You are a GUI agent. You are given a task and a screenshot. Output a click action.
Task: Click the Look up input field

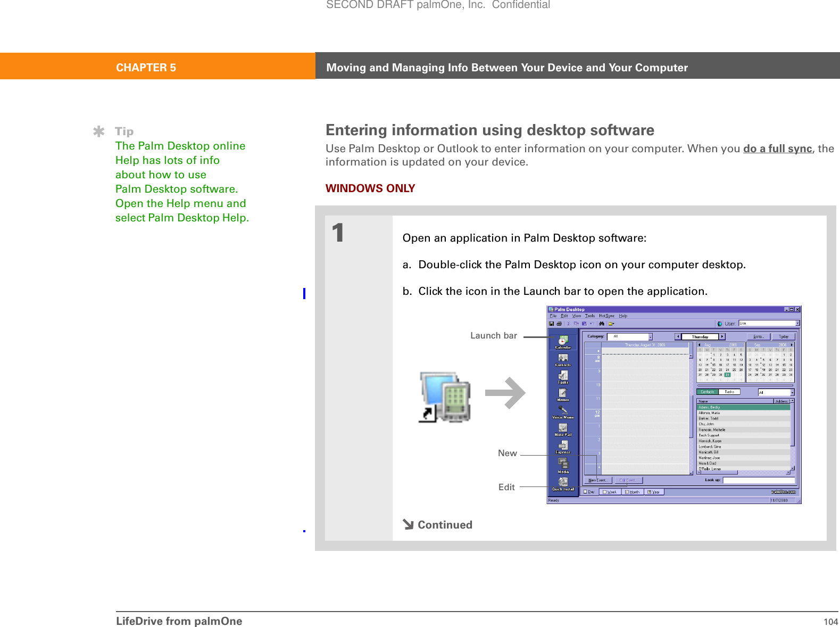pos(759,480)
